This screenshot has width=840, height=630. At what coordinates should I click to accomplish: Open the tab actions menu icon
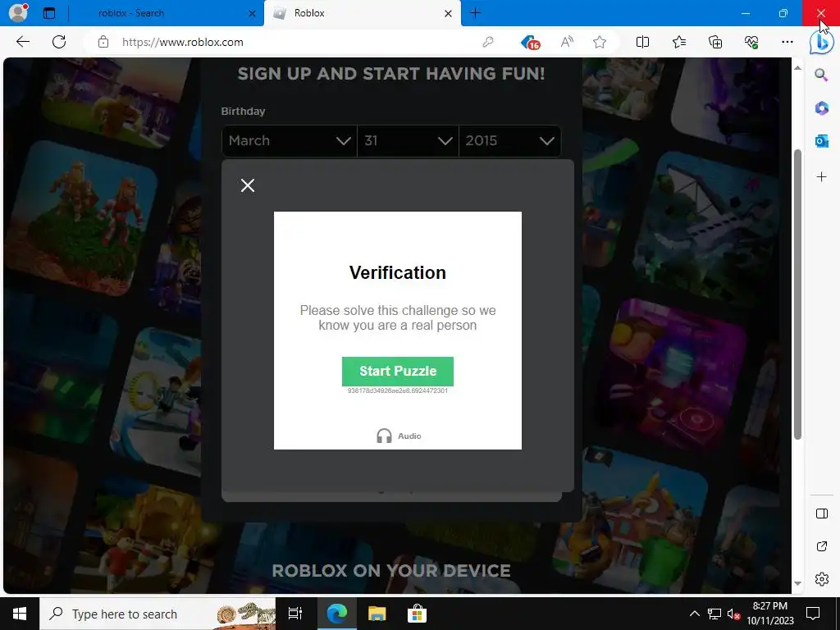[49, 13]
